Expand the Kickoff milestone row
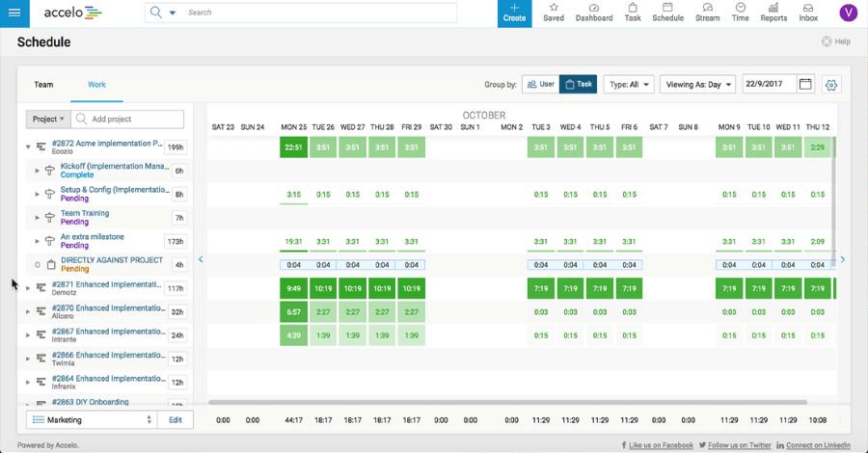868x453 pixels. click(37, 171)
